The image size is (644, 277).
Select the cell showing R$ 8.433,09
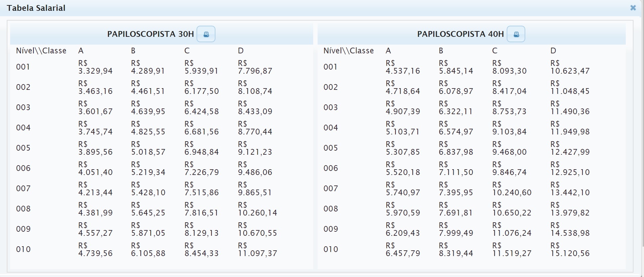pyautogui.click(x=255, y=108)
